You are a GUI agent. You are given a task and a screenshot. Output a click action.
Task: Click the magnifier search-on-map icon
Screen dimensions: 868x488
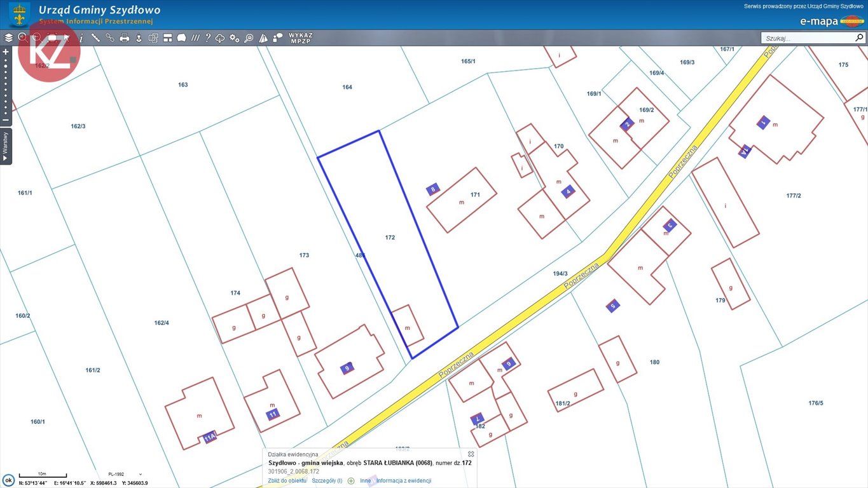(x=249, y=38)
